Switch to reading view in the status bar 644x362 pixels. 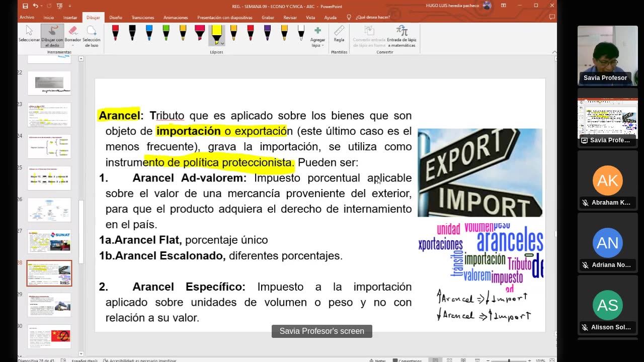(x=463, y=360)
